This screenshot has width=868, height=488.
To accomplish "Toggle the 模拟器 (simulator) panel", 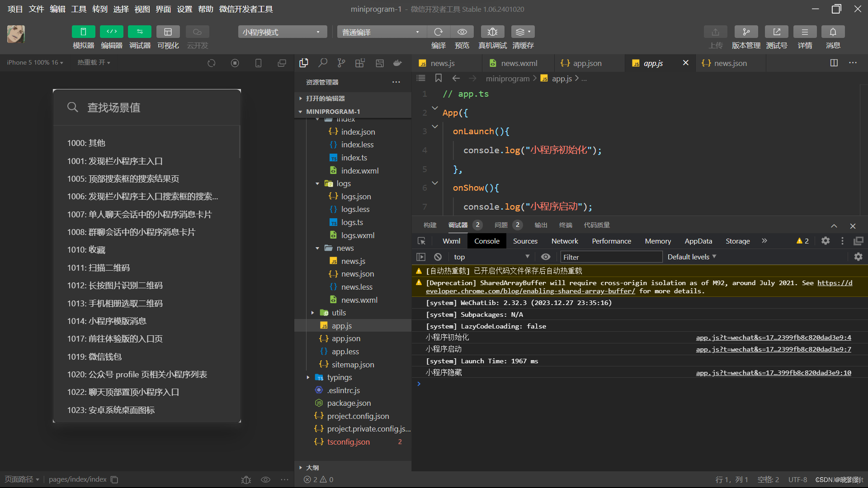I will [x=83, y=32].
